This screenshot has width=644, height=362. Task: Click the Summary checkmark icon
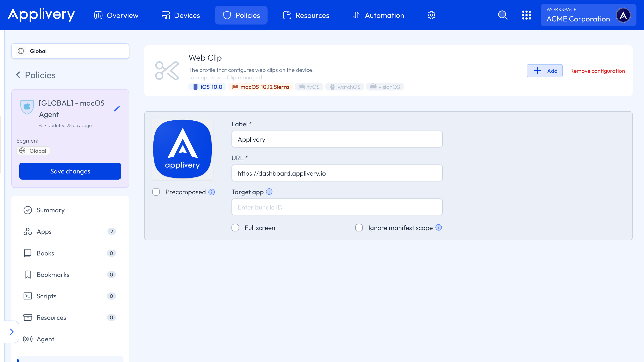[x=28, y=210]
